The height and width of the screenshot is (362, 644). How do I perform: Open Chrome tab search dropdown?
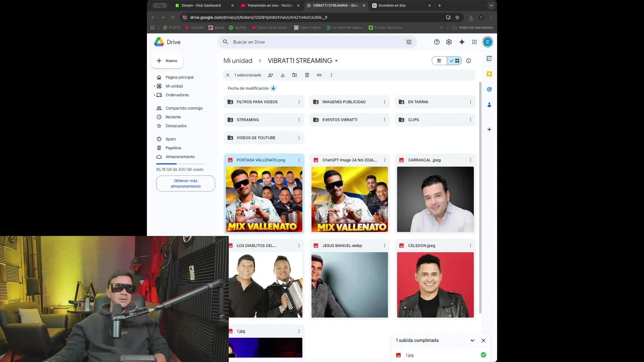pos(491,6)
